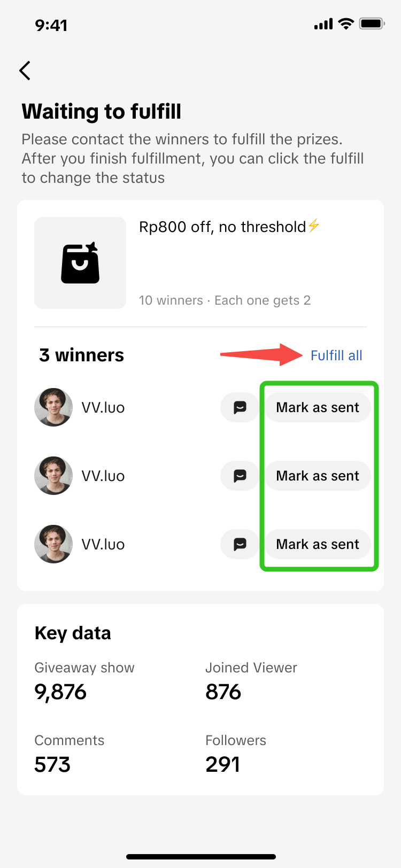View third winner's profile avatar

pyautogui.click(x=53, y=544)
